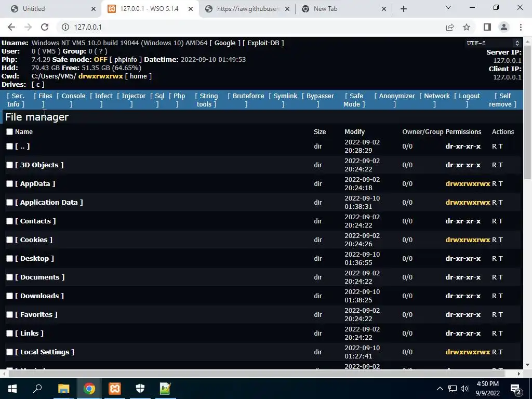
Task: Click T action in Links row
Action: (x=501, y=333)
